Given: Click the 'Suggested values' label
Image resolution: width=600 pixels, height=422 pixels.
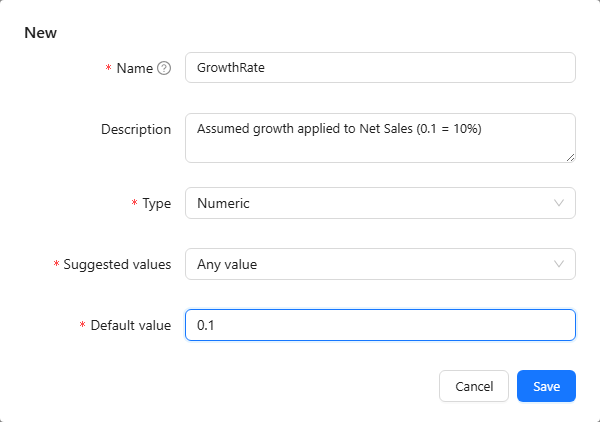Looking at the screenshot, I should (x=117, y=264).
